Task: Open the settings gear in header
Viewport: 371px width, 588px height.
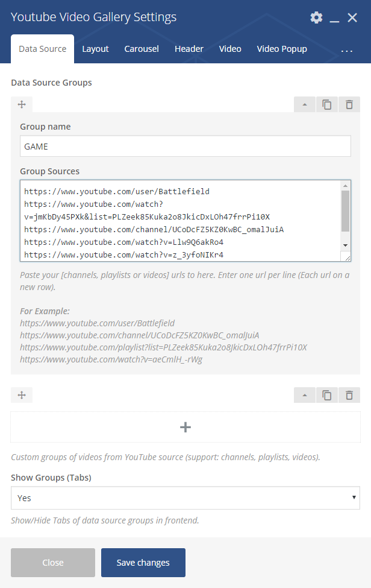Action: click(x=316, y=17)
